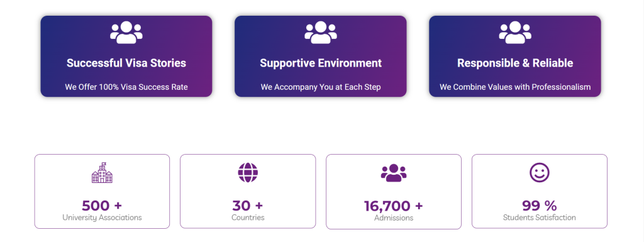Click the people icon above Supportive Environment

[x=320, y=33]
